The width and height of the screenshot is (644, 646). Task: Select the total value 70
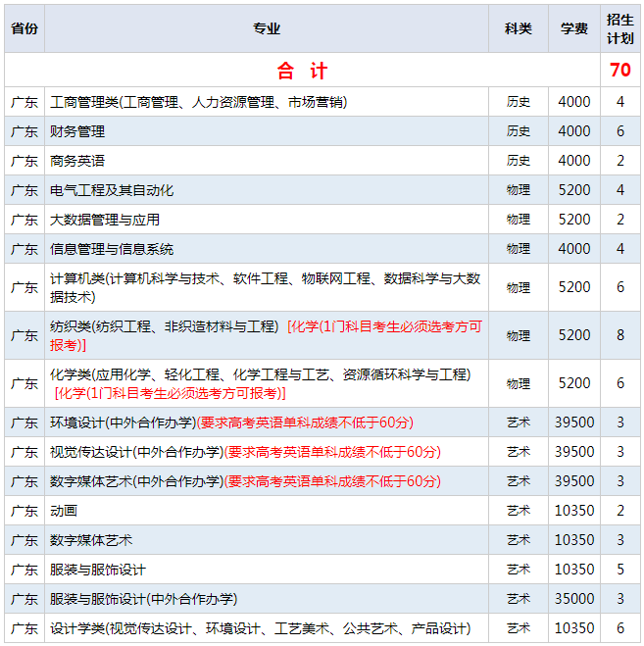tap(620, 70)
